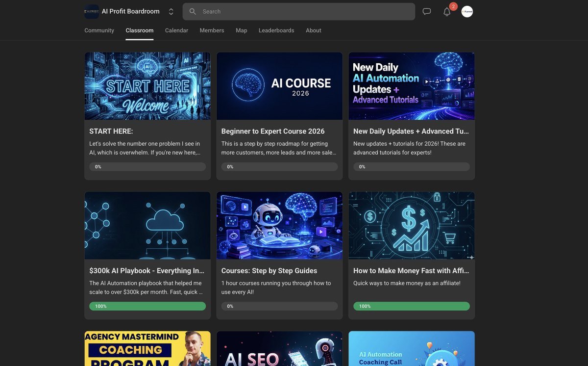588x366 pixels.
Task: Click the New Daily Updates + Advanced title
Action: 411,131
